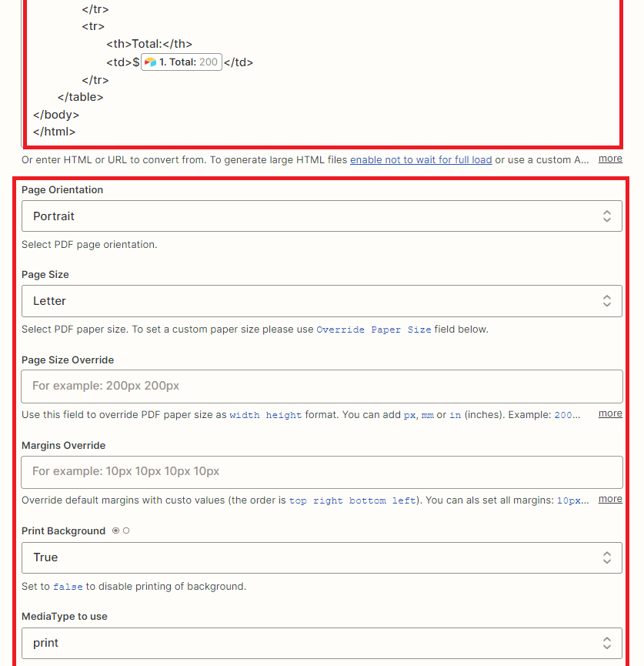Click the closing </html> line in the editor
Viewport: 644px width, 666px height.
click(x=55, y=132)
